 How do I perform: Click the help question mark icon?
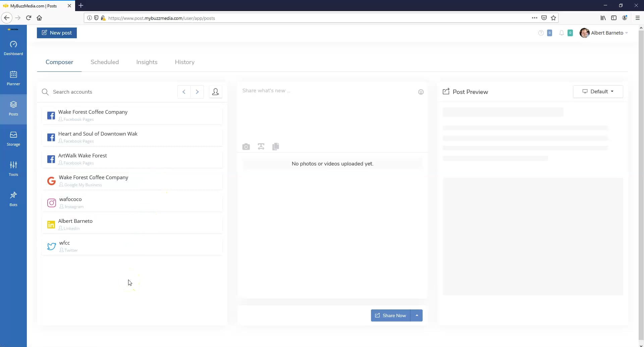(x=541, y=33)
